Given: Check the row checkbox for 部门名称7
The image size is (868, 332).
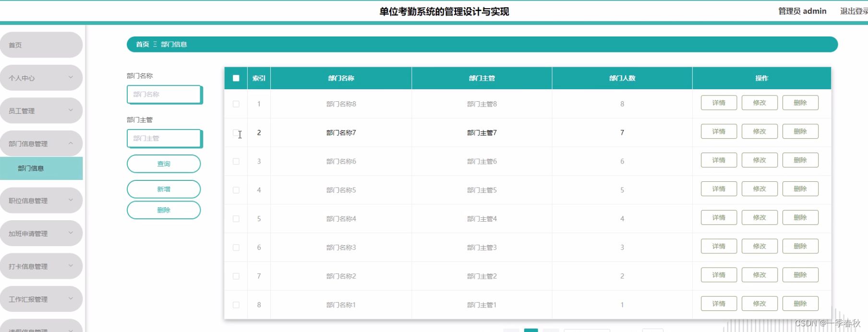Looking at the screenshot, I should [x=236, y=133].
